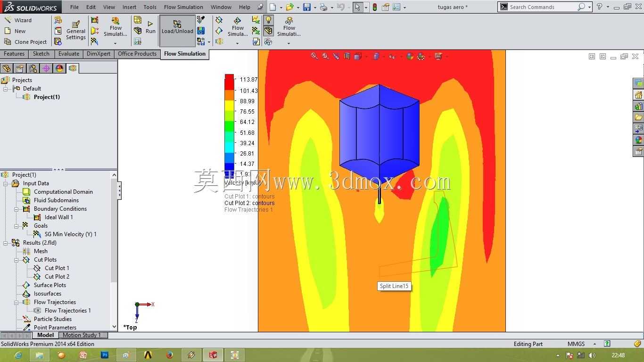Collapse the Goals tree node
Screen dimensions: 644x362
point(17,226)
